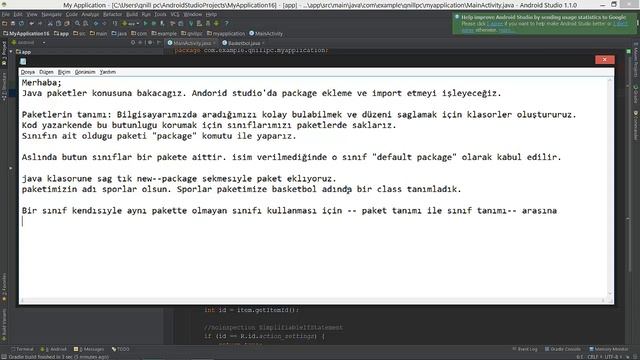Viewport: 640px width, 360px height.
Task: Click the AVD Manager icon
Action: pyautogui.click(x=200, y=23)
